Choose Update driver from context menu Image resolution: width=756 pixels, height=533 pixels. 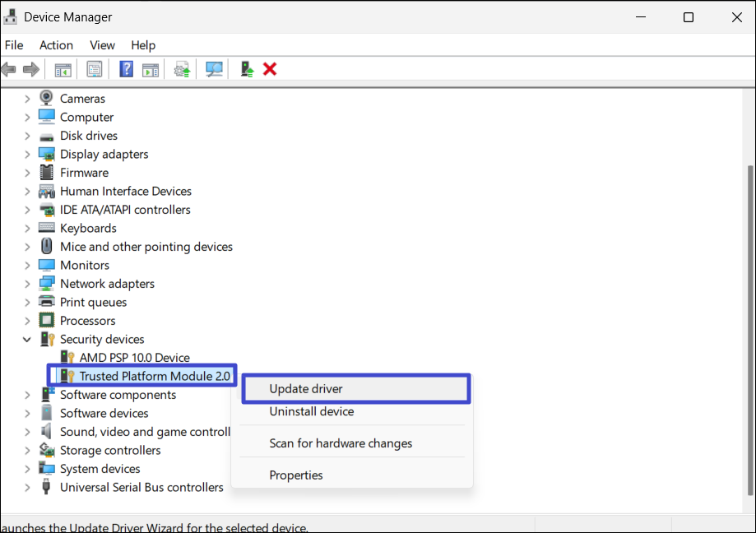click(306, 388)
